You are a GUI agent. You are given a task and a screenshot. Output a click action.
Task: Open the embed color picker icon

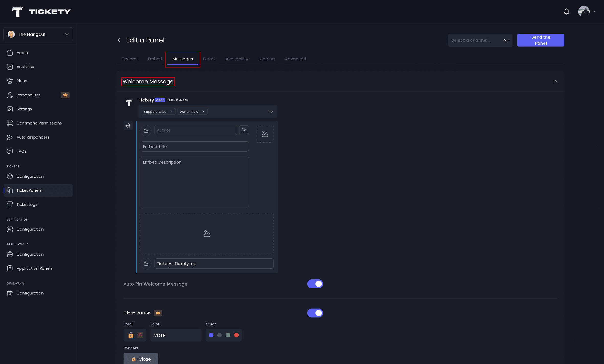pos(128,126)
